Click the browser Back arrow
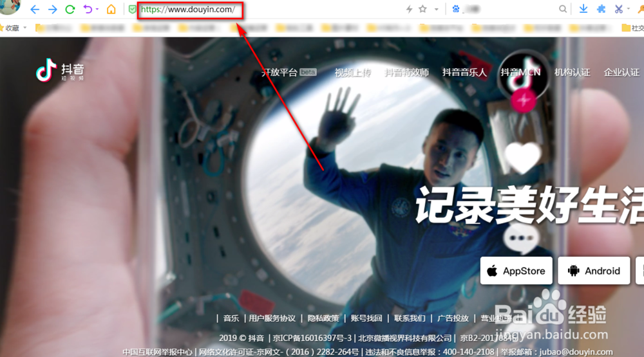 point(35,9)
